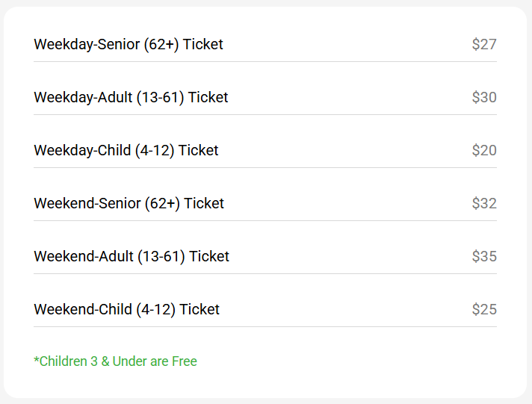This screenshot has height=404, width=532.
Task: Click the Weekend-Adult ticket label
Action: coord(132,256)
